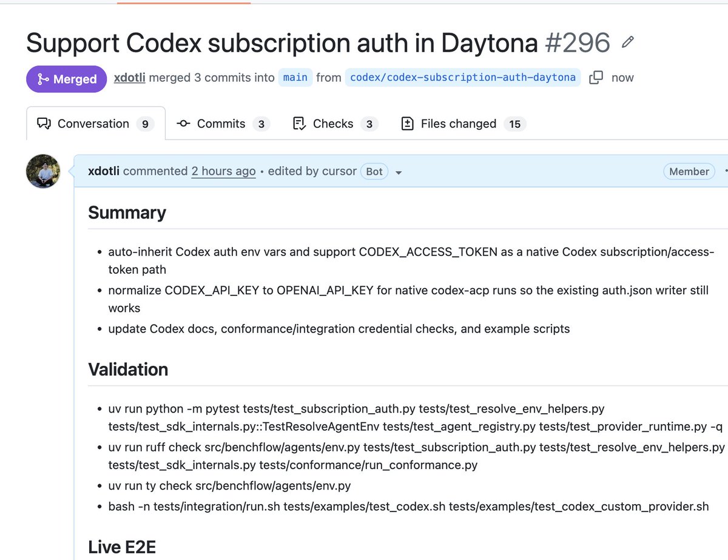The width and height of the screenshot is (728, 560).
Task: Click the 'normalize CODEX_API_KEY to OPENAI_API_KEY' bullet
Action: point(408,299)
